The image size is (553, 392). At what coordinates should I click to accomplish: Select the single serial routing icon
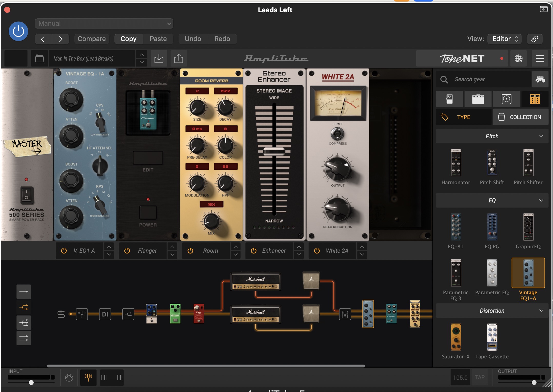click(x=24, y=292)
